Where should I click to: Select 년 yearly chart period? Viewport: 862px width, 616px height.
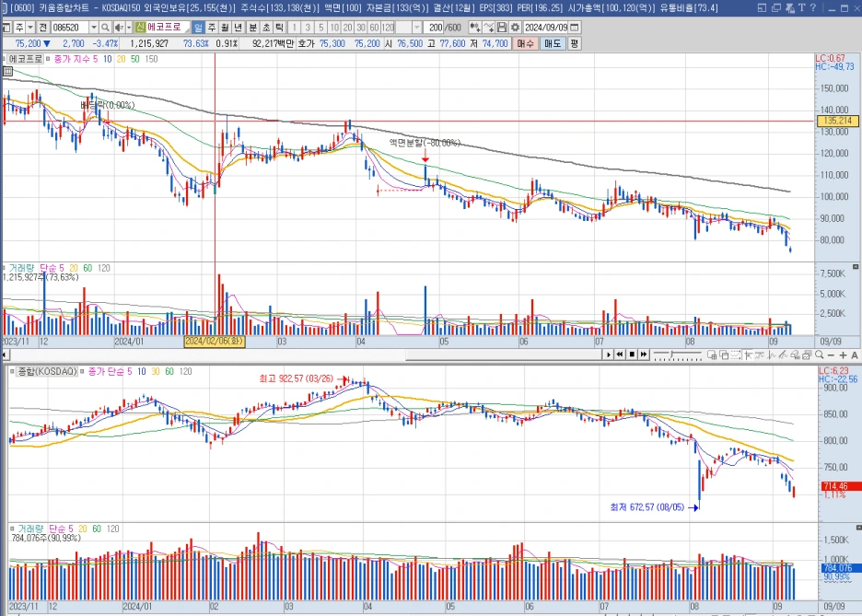[238, 27]
